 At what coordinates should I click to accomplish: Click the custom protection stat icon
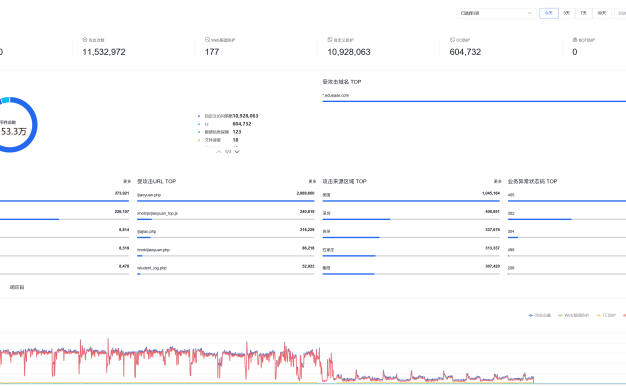330,40
